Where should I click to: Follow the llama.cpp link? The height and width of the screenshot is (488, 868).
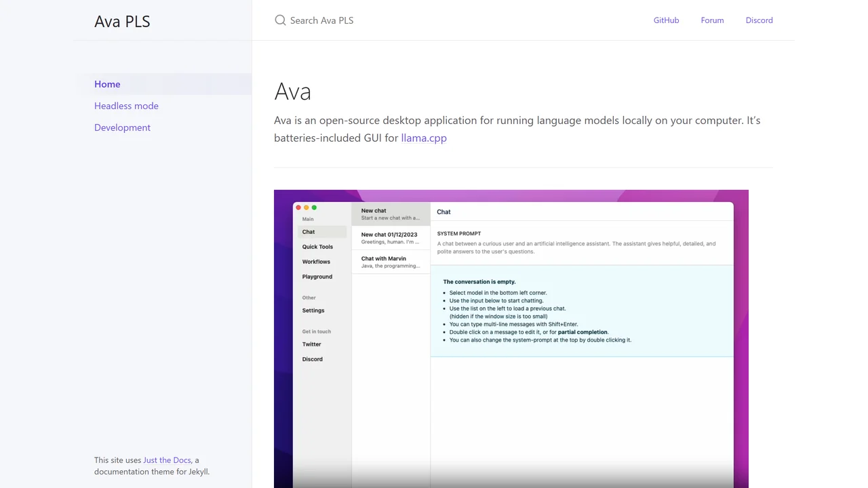pyautogui.click(x=424, y=138)
